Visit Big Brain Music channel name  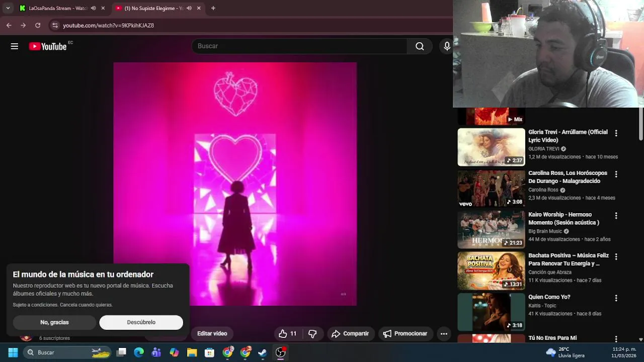(x=545, y=231)
